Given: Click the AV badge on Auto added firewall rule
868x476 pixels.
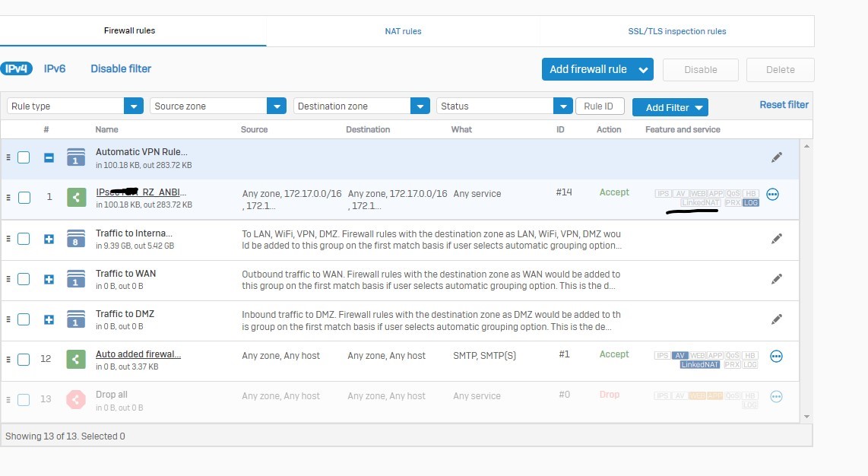Looking at the screenshot, I should point(680,355).
